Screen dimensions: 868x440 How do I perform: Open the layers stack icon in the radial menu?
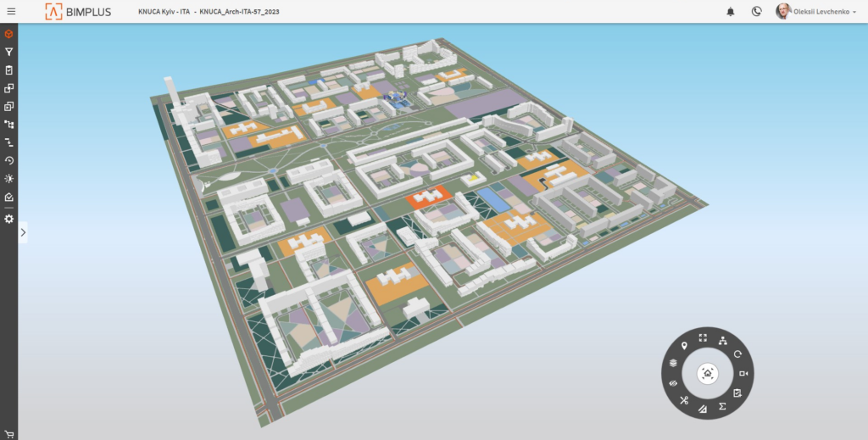point(673,363)
